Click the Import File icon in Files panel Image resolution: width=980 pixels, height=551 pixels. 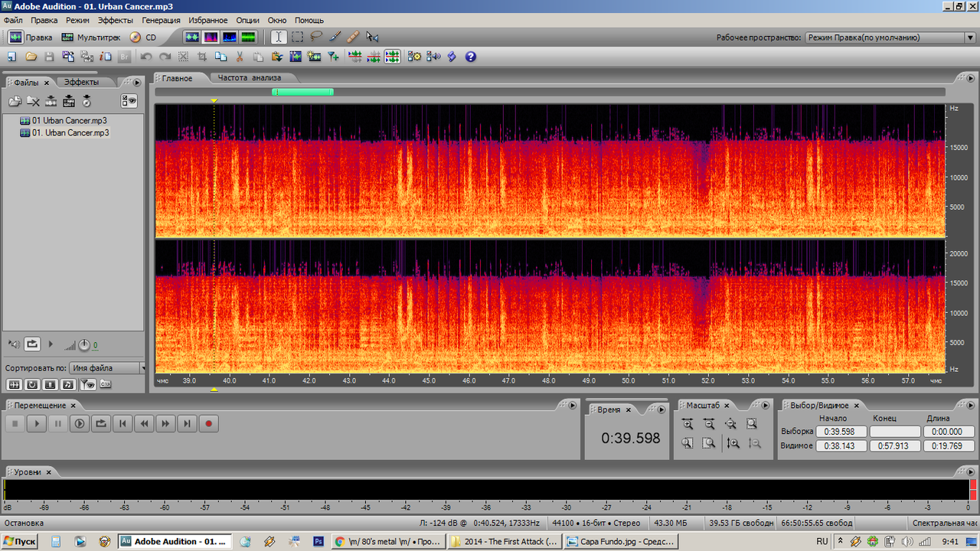(x=15, y=101)
